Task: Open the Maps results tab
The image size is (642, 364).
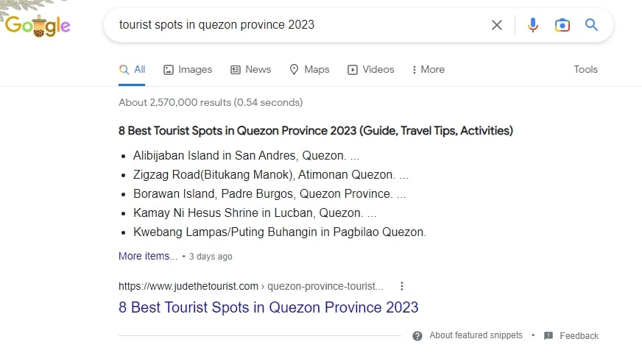Action: [x=308, y=69]
